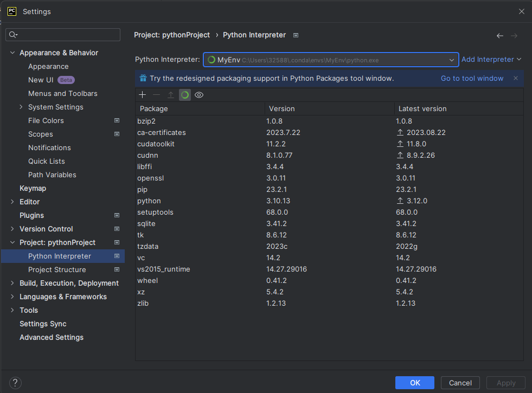Expand Build, Execution, Deployment section
Image resolution: width=532 pixels, height=393 pixels.
point(12,283)
